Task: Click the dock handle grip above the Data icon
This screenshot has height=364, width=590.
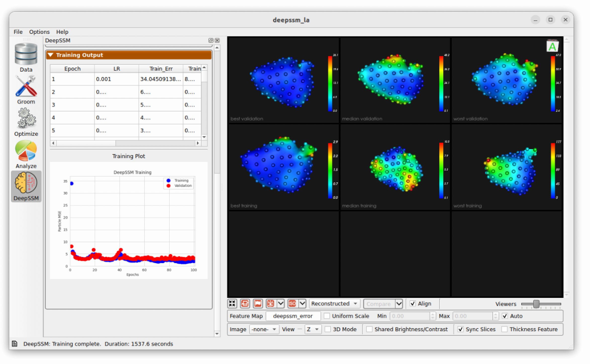Action: 27,39
